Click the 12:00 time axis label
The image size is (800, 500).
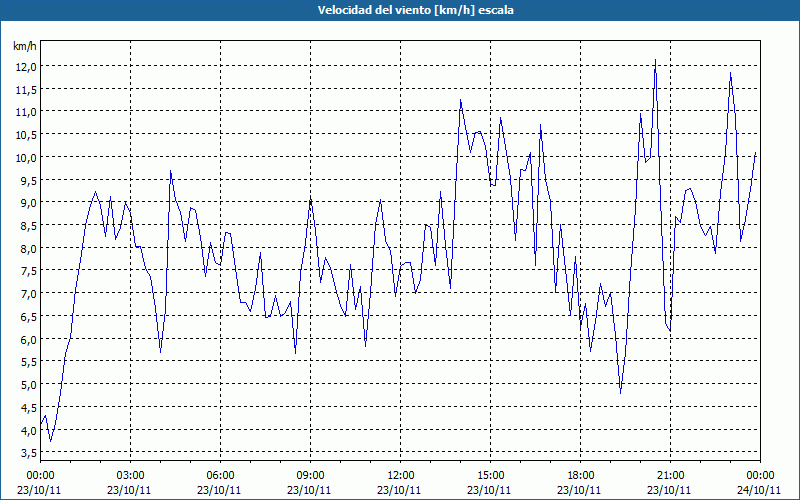pyautogui.click(x=401, y=476)
